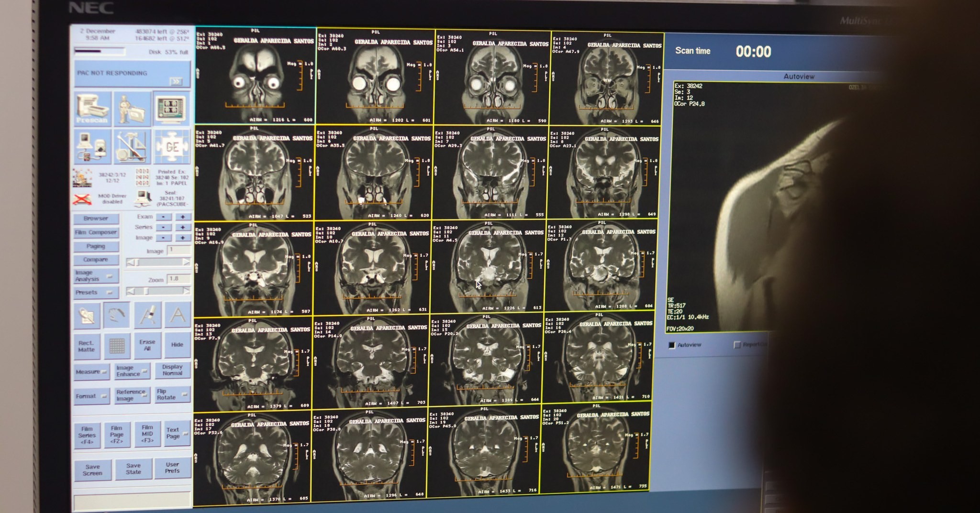Click right arrow of the Zoom slider
The height and width of the screenshot is (513, 980).
(186, 291)
